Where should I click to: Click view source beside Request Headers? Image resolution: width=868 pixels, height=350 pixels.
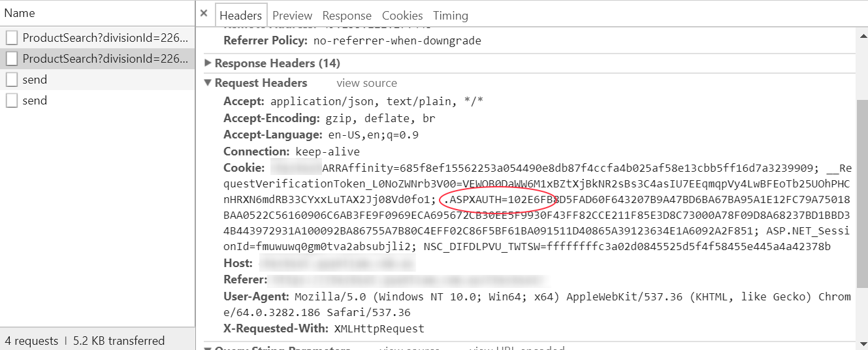pyautogui.click(x=366, y=83)
